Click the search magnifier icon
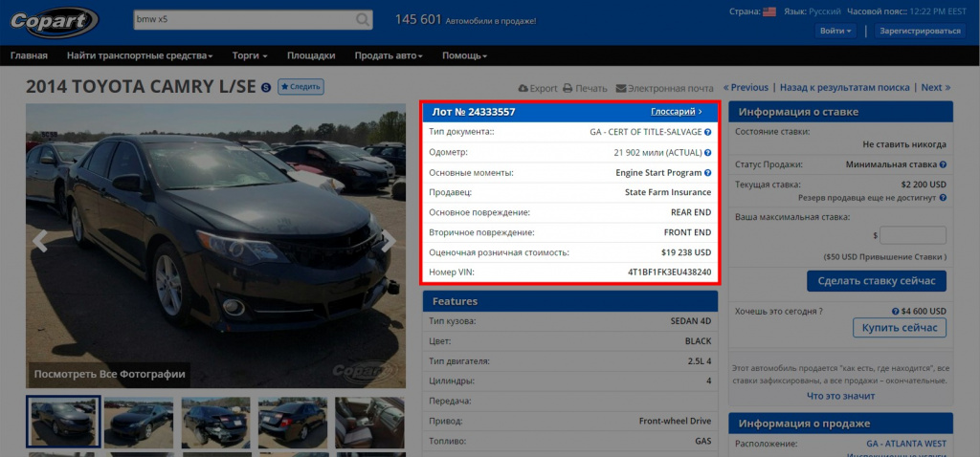The image size is (980, 457). point(363,20)
